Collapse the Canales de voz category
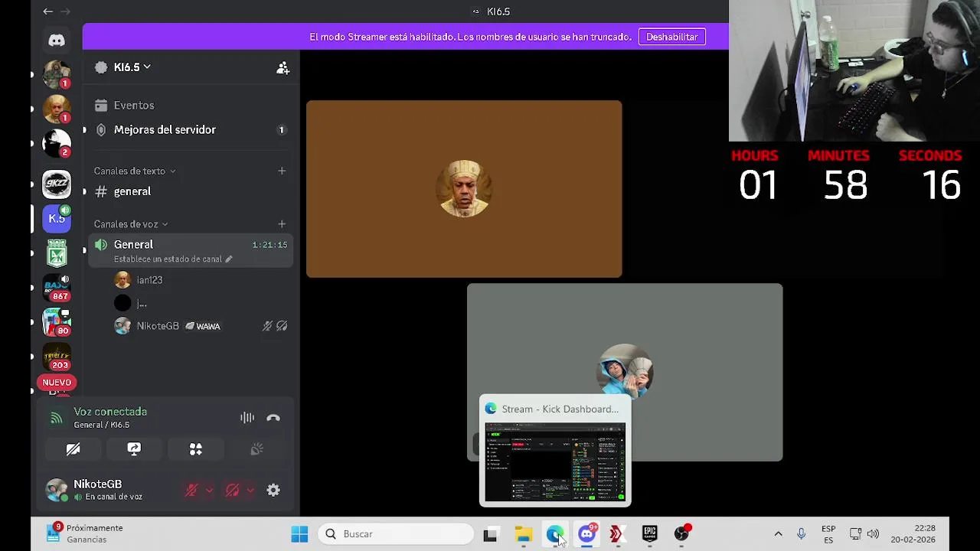 coord(131,224)
